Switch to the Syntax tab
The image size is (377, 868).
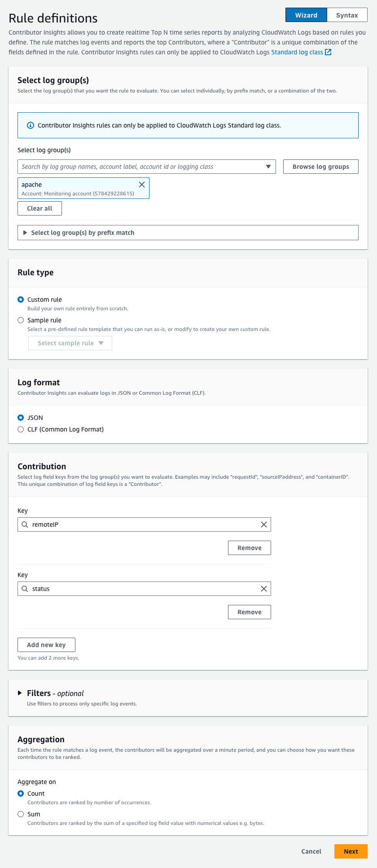point(347,15)
